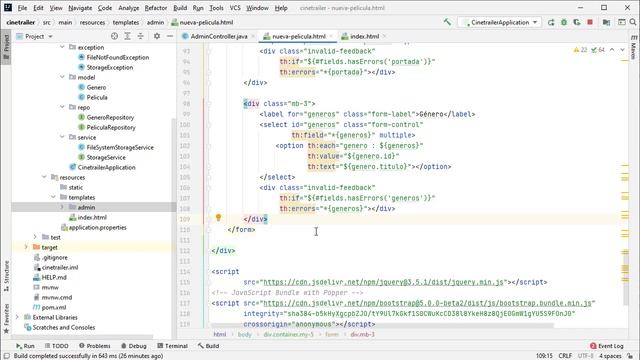
Task: Open the jquery.min.js CDN link
Action: tap(383, 282)
